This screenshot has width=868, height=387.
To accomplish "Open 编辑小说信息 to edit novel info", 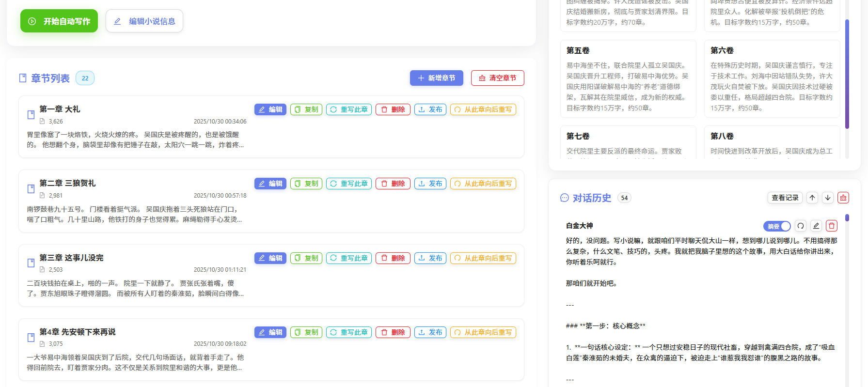I will 144,21.
